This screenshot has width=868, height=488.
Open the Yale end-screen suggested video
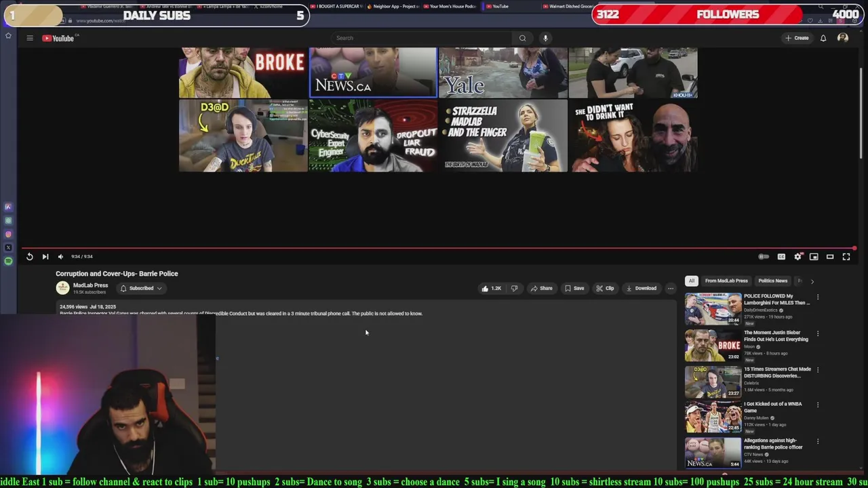click(503, 73)
